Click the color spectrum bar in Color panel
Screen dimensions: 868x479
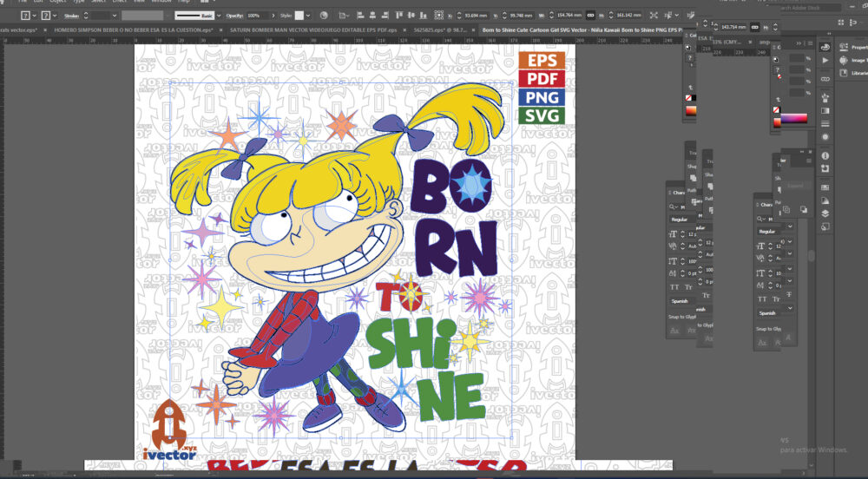coord(793,118)
